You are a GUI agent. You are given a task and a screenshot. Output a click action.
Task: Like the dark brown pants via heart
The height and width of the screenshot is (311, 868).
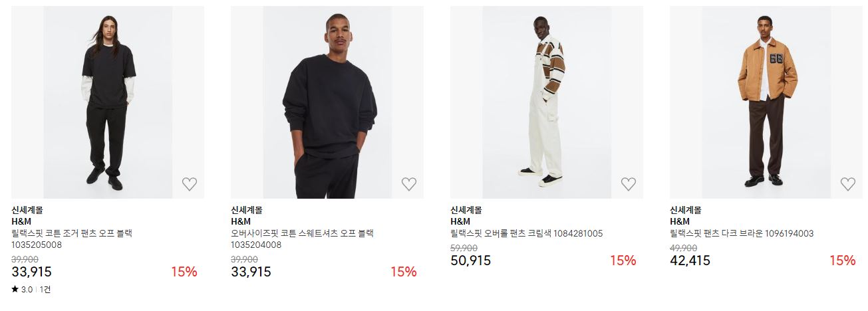click(x=847, y=184)
